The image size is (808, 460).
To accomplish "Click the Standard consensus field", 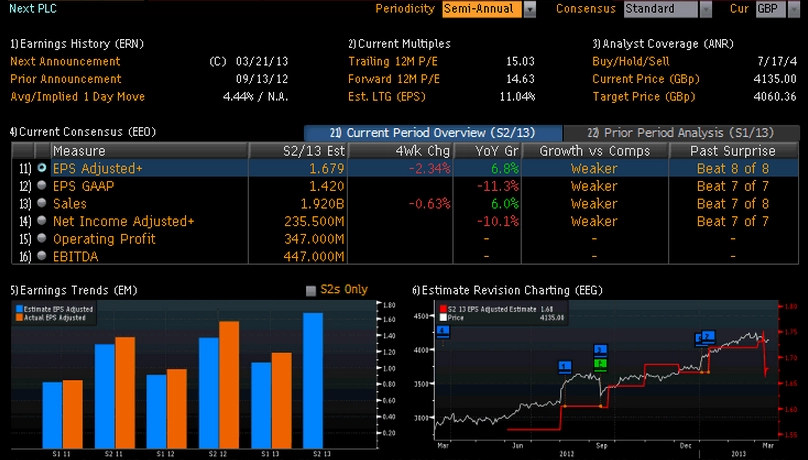I will point(661,9).
